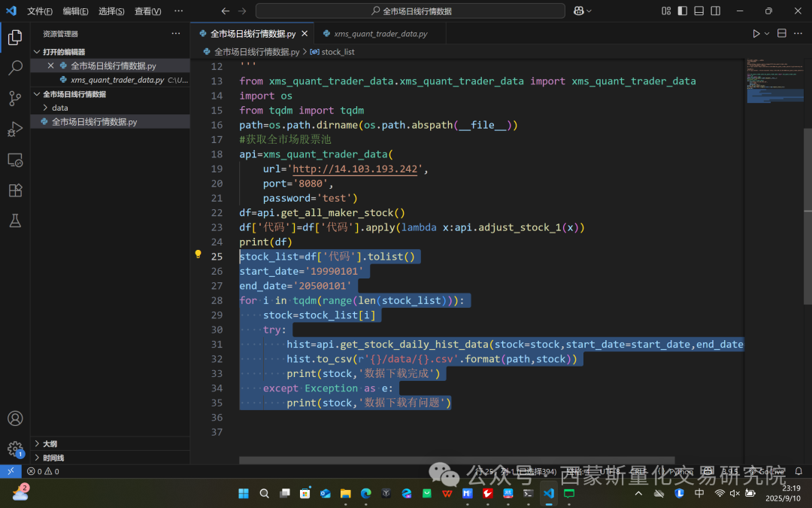Close 全市场日线行情数据.py in open editors
The height and width of the screenshot is (508, 812).
coord(50,65)
